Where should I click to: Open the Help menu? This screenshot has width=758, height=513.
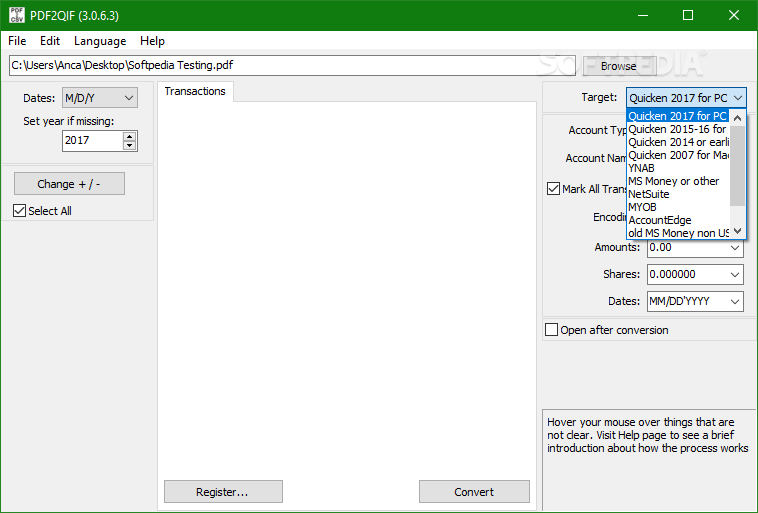pyautogui.click(x=152, y=41)
